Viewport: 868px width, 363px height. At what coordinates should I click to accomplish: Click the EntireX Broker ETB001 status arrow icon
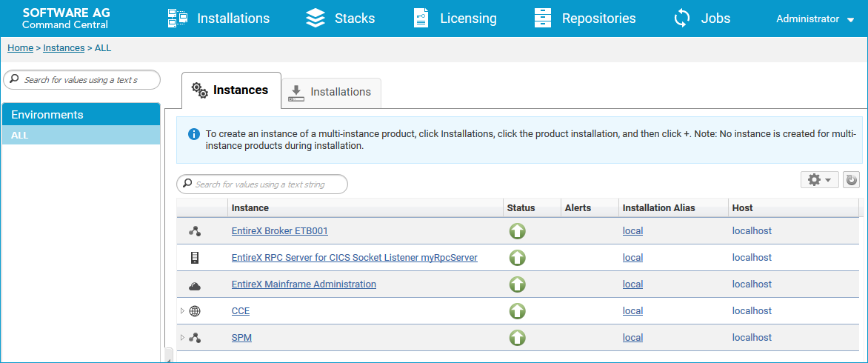click(x=517, y=231)
